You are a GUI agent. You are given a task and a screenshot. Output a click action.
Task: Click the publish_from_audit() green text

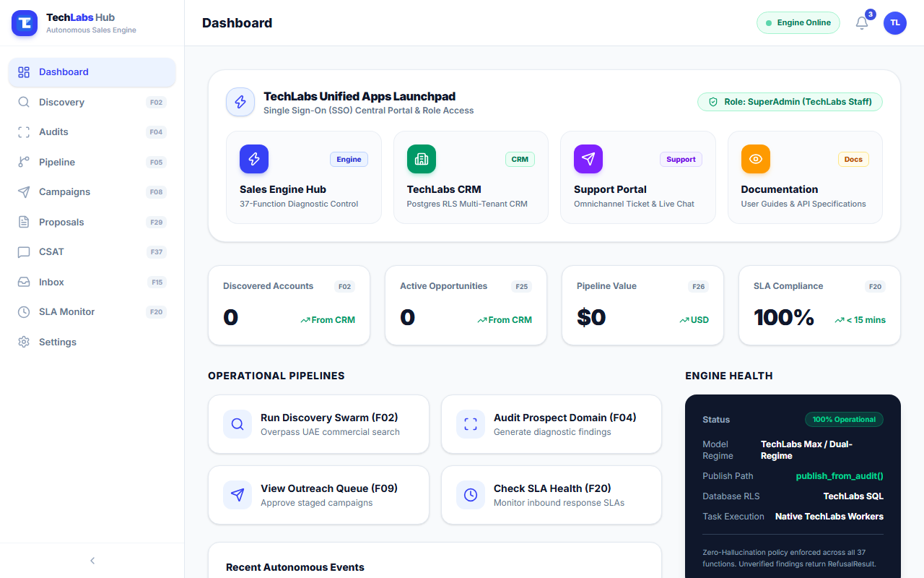coord(840,476)
